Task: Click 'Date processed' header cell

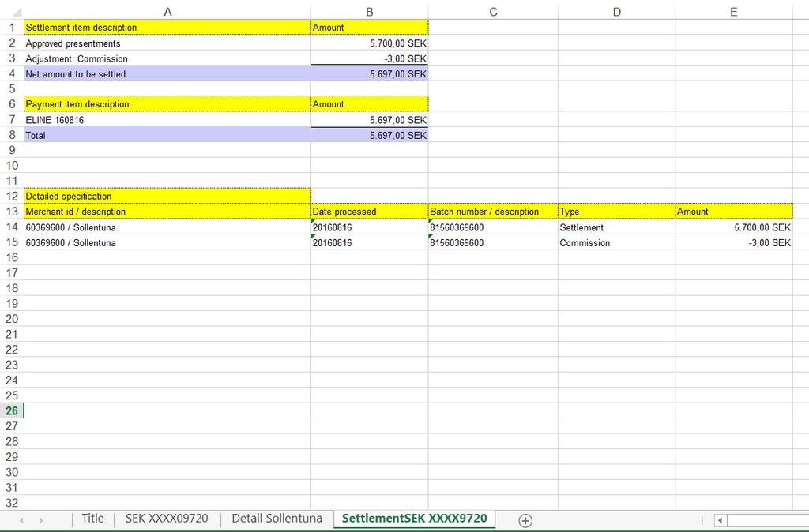Action: coord(370,212)
